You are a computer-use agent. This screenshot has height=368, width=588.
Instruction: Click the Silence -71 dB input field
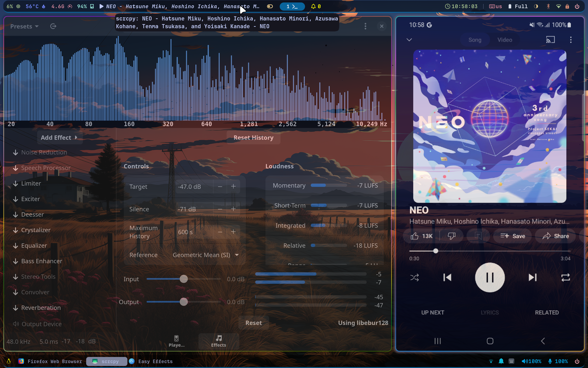[x=194, y=209]
